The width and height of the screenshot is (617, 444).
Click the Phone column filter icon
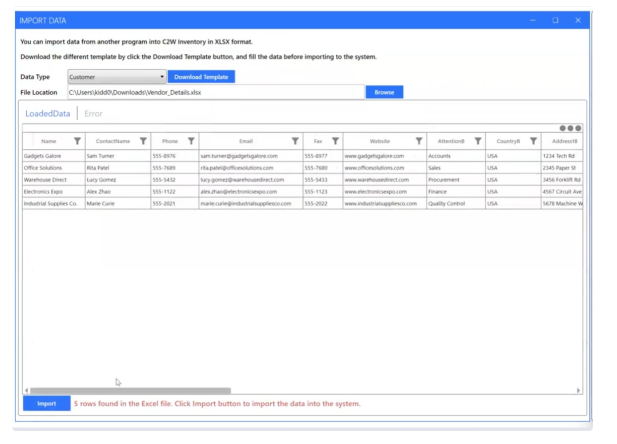pyautogui.click(x=191, y=142)
